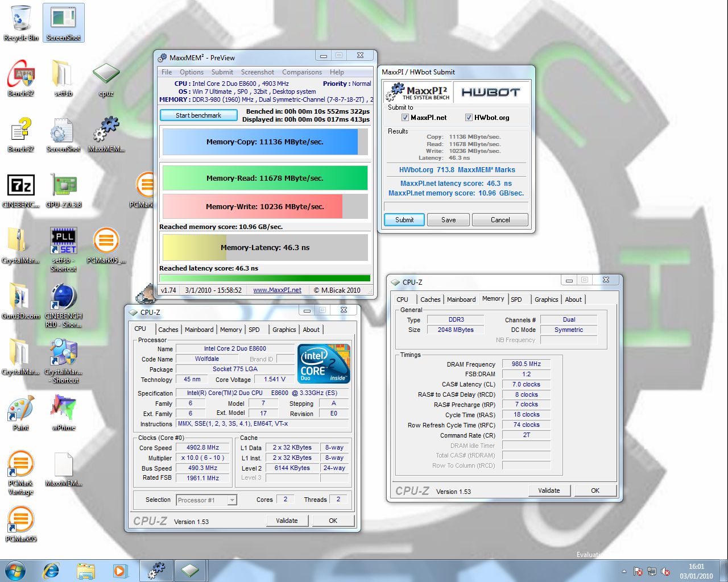This screenshot has width=728, height=582.
Task: Open the Submit menu in MaxxMEM
Action: [x=222, y=72]
